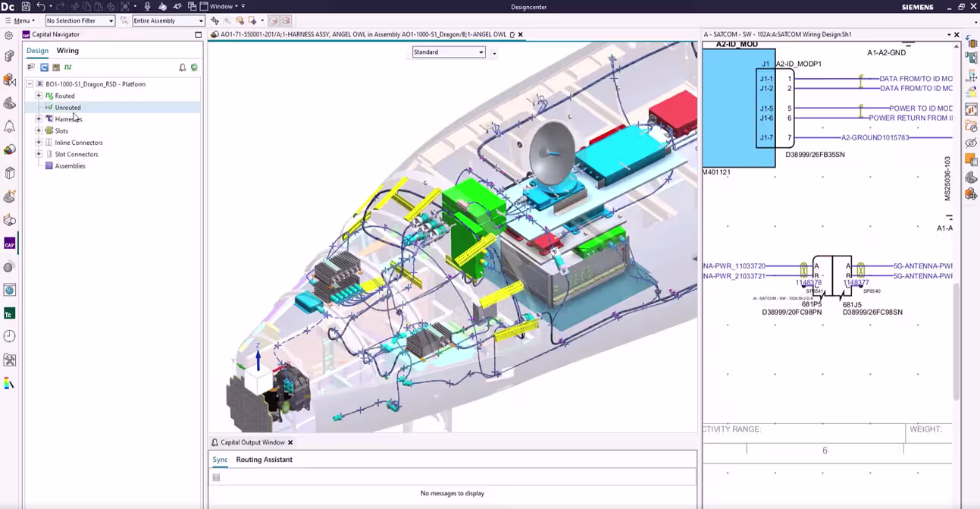
Task: Click the orange form icon in right toolbar
Action: 971,160
